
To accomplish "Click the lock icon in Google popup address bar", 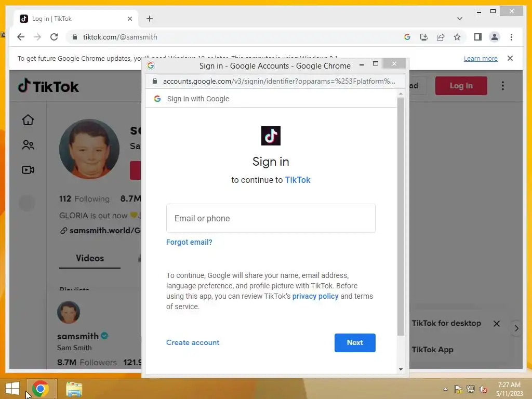I will tap(155, 81).
